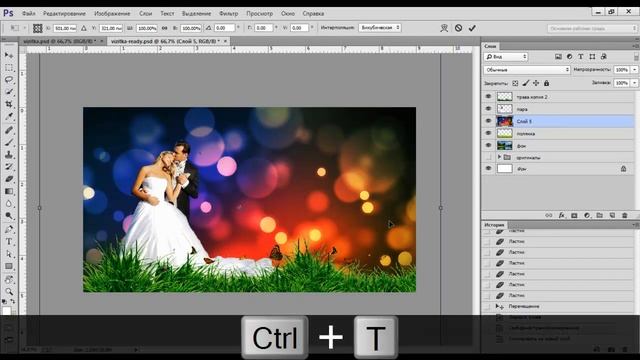The width and height of the screenshot is (640, 360).
Task: Click the reference point location grid
Action: tap(38, 28)
